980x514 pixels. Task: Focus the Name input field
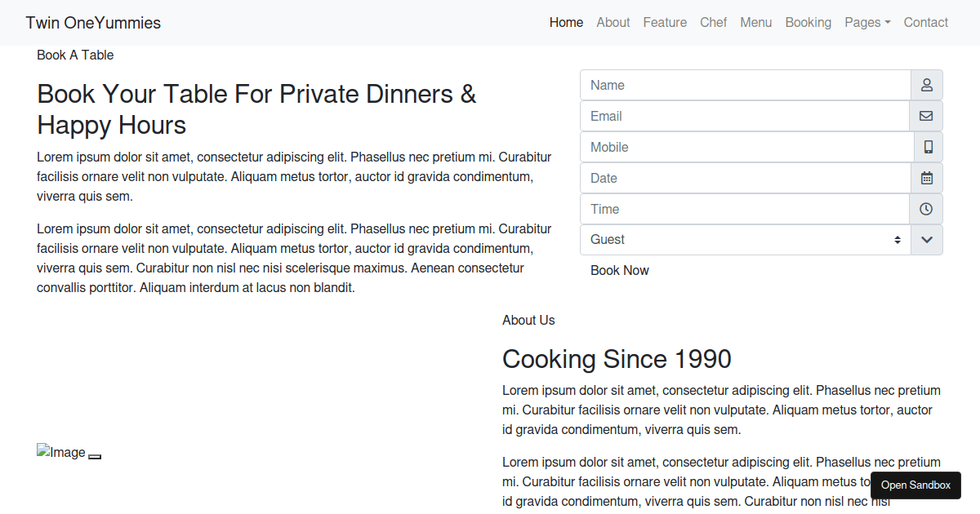pos(745,85)
